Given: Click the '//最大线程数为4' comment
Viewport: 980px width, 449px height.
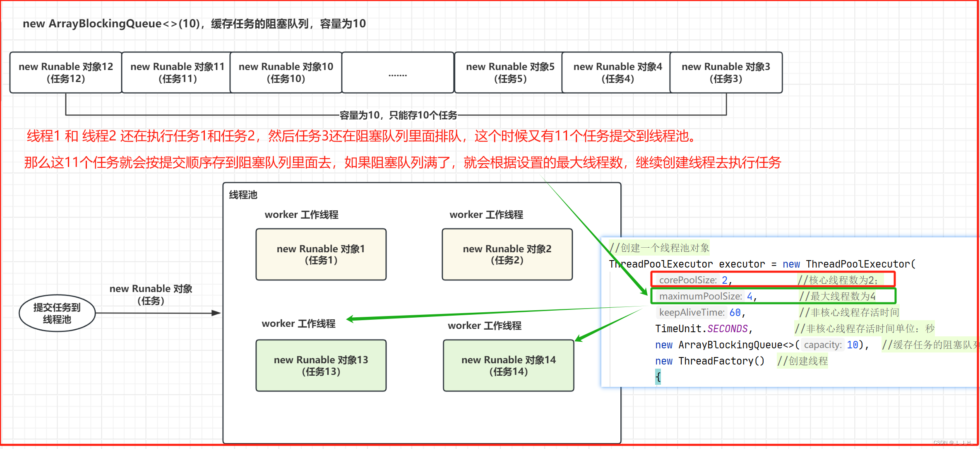Looking at the screenshot, I should pos(838,296).
